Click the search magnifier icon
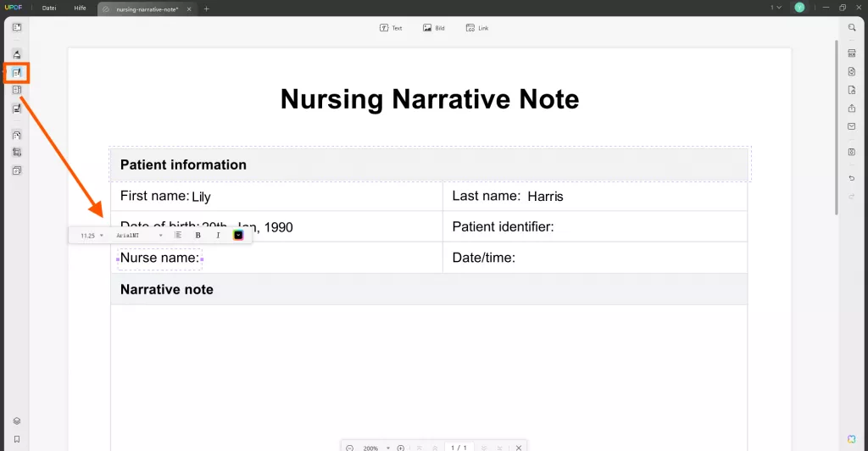Screen dimensions: 868x451 coord(852,28)
